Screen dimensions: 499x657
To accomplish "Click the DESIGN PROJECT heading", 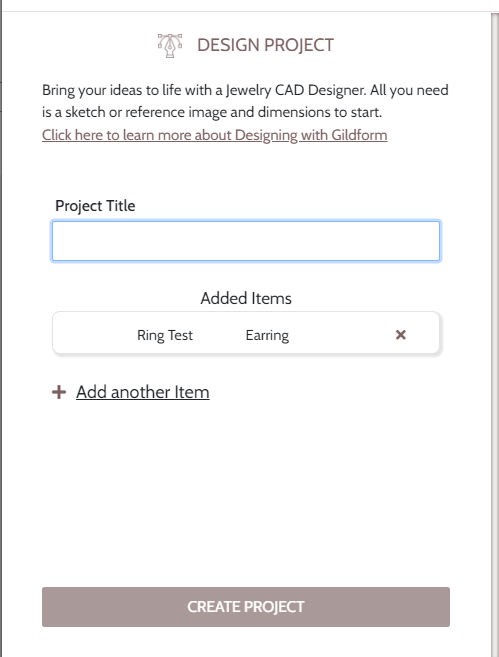I will (x=265, y=45).
